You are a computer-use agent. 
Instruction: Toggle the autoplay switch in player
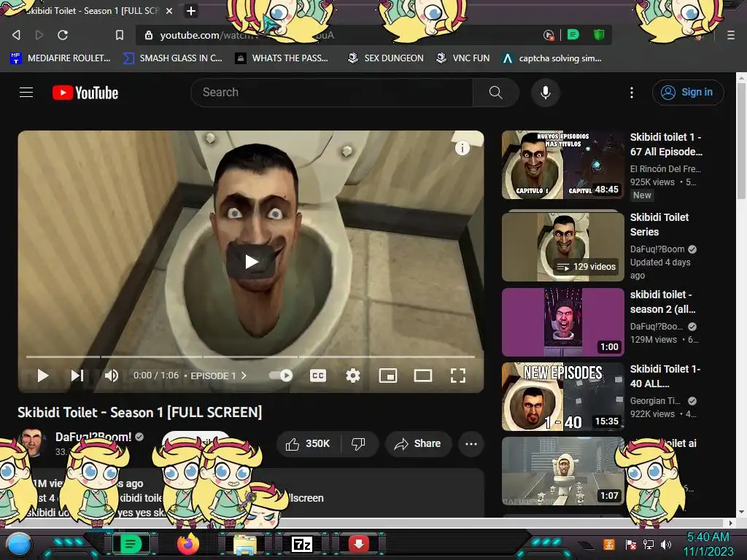click(281, 376)
